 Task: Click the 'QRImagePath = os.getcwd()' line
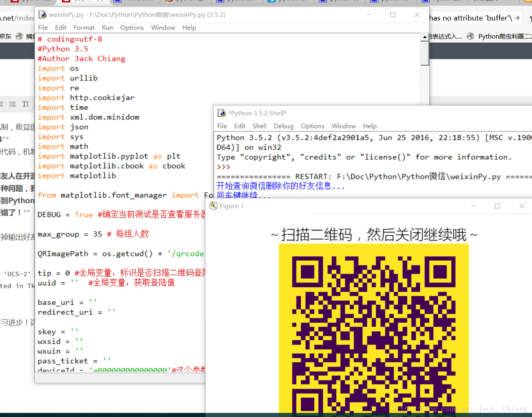pos(121,254)
